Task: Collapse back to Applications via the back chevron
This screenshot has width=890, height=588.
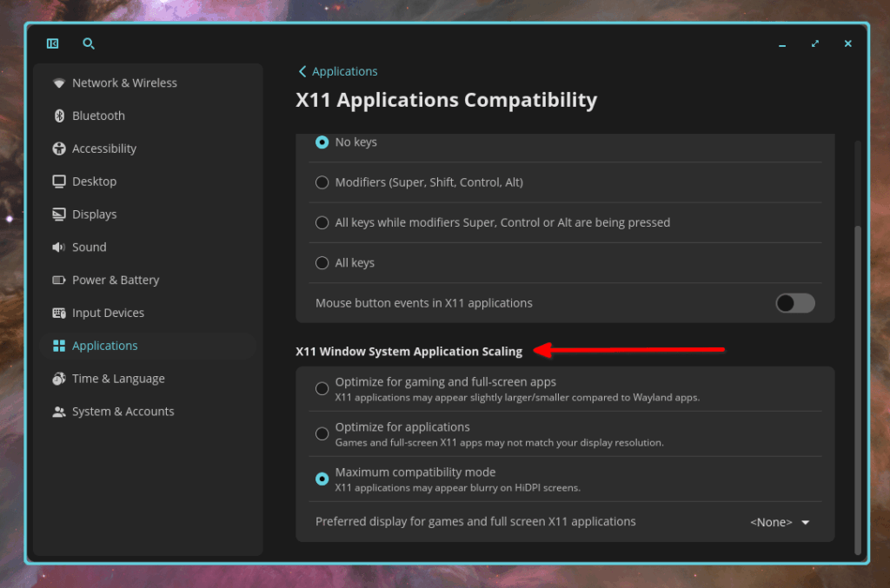Action: [x=302, y=70]
